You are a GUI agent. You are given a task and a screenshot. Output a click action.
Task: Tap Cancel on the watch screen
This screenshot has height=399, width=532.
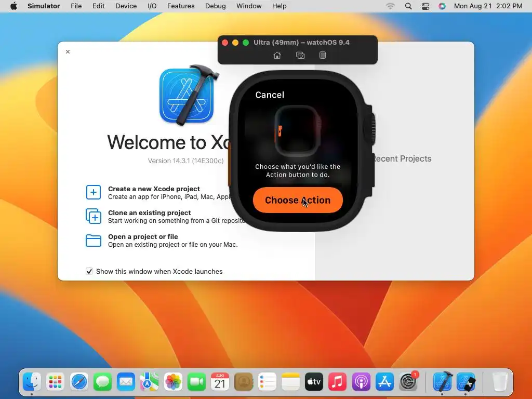tap(270, 95)
